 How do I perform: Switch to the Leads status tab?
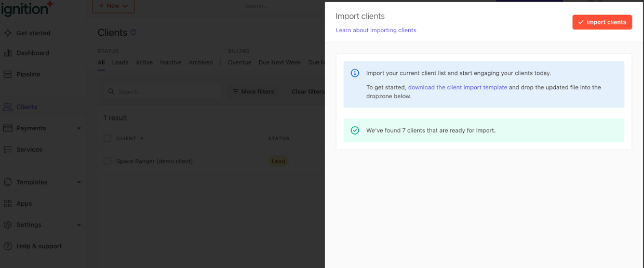pos(120,62)
